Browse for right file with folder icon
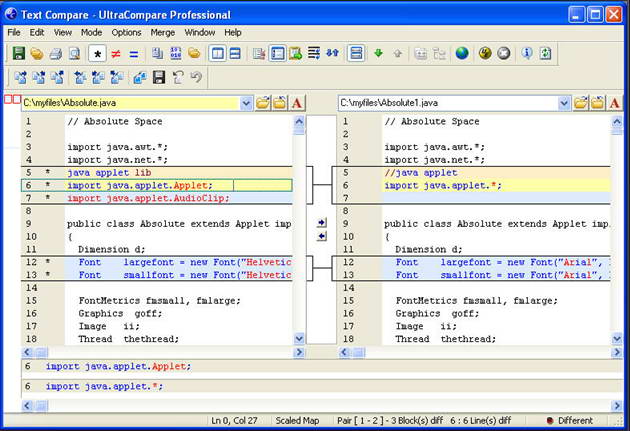Viewport: 630px width, 431px height. click(x=581, y=103)
